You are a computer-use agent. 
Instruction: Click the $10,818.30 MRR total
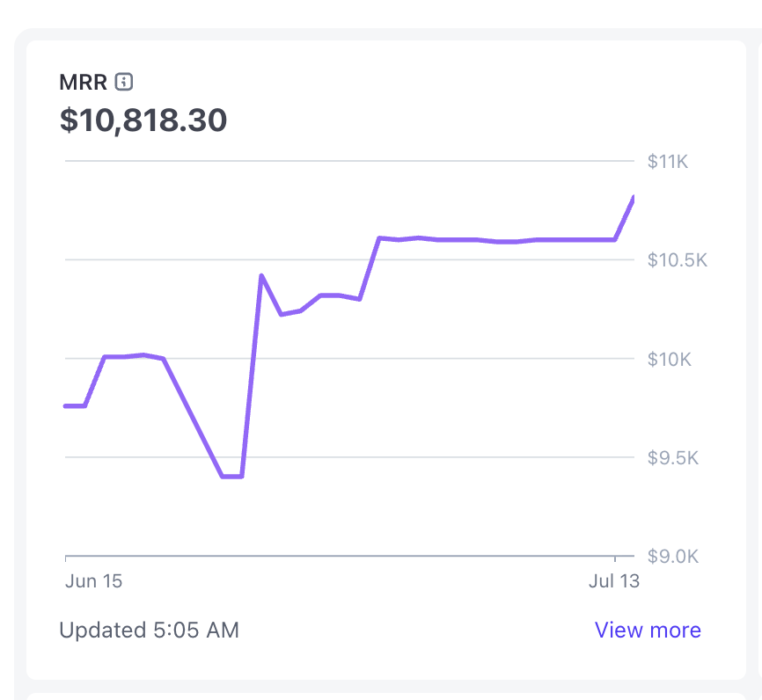click(143, 120)
